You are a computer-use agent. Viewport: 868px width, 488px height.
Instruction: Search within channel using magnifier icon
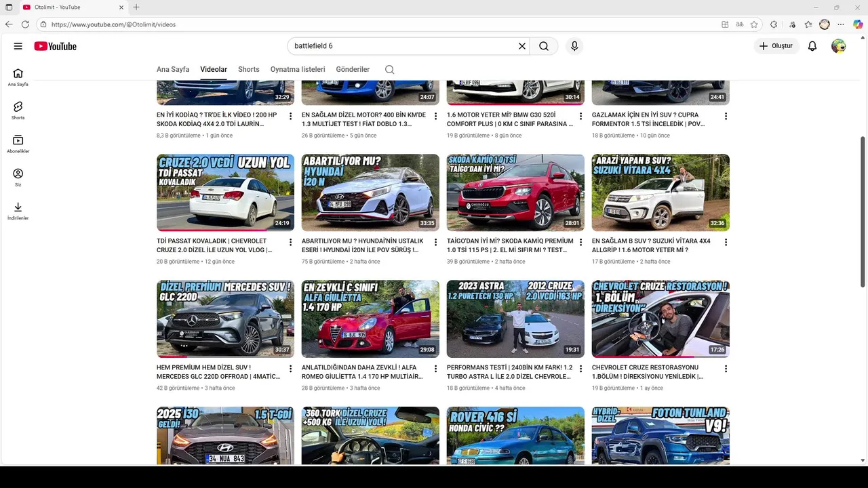389,69
